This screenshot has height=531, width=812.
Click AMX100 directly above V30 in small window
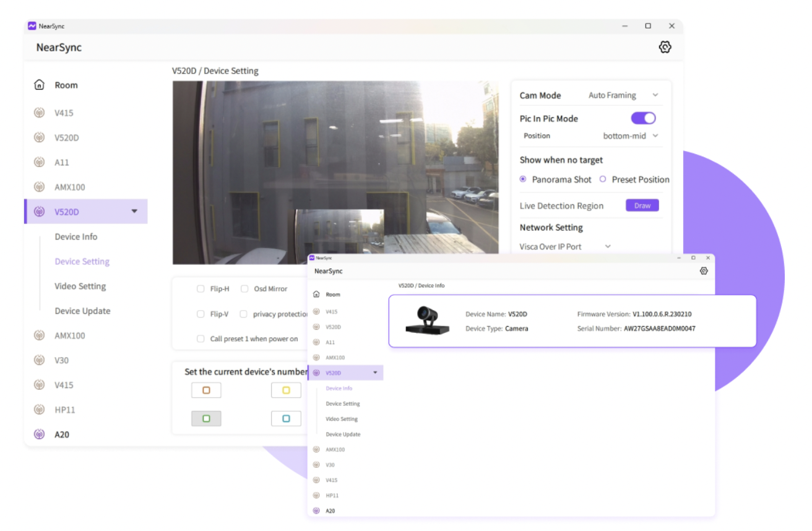pyautogui.click(x=335, y=450)
